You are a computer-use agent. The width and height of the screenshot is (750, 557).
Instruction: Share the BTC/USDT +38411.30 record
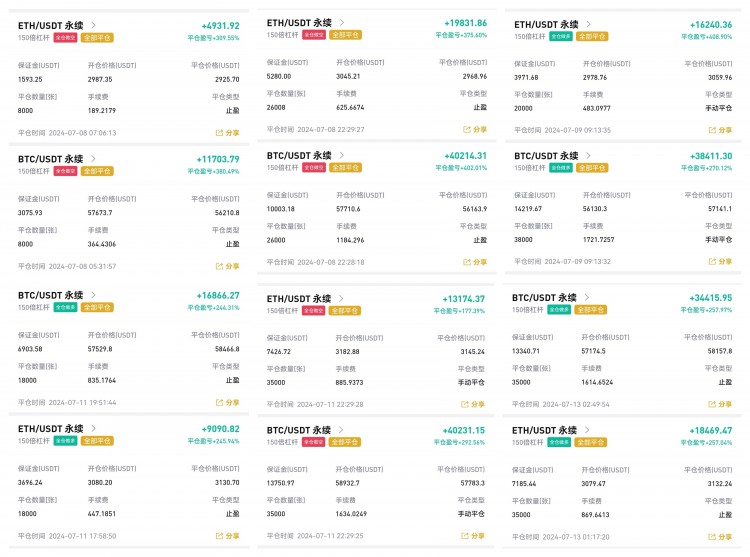[x=720, y=262]
